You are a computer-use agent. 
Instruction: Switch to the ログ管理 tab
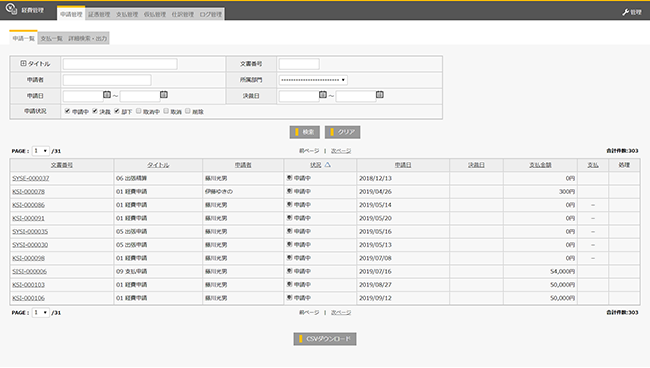[211, 14]
